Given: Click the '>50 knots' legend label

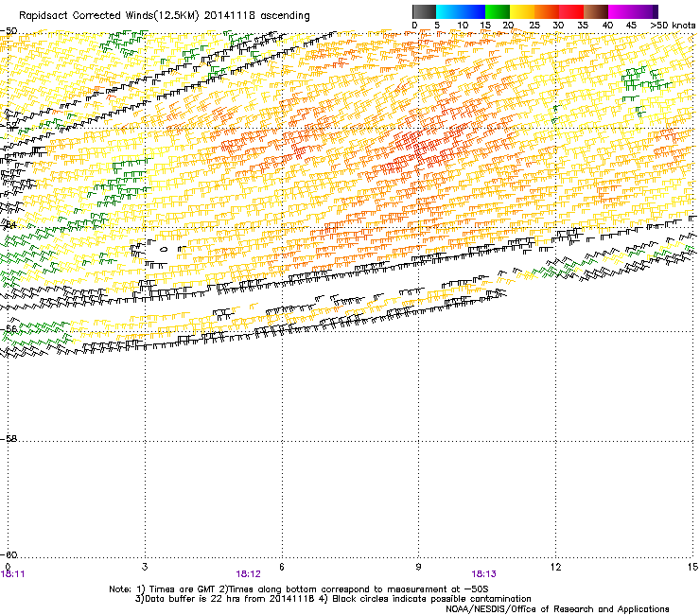Looking at the screenshot, I should pos(673,26).
